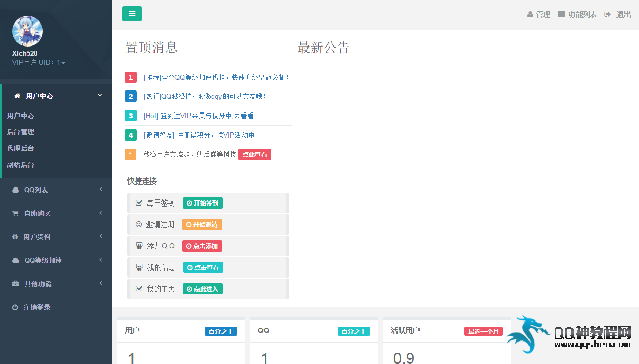Click the smiley icon beside 邀请注册
639x364 pixels.
pos(139,224)
